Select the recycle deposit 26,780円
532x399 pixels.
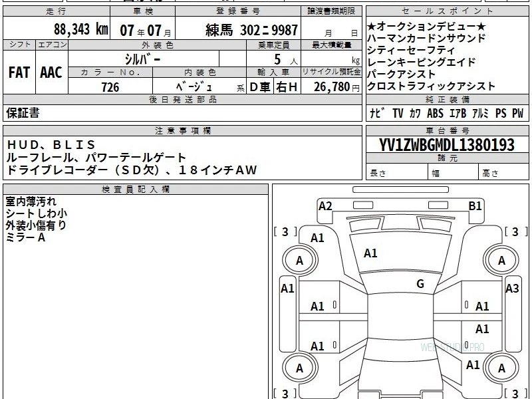pyautogui.click(x=336, y=87)
